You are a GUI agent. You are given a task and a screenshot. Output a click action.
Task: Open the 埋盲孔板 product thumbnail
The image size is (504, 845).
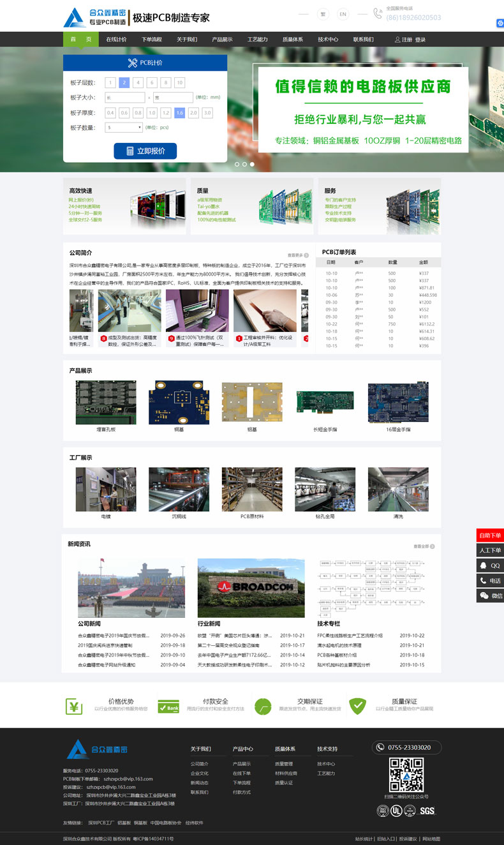106,403
